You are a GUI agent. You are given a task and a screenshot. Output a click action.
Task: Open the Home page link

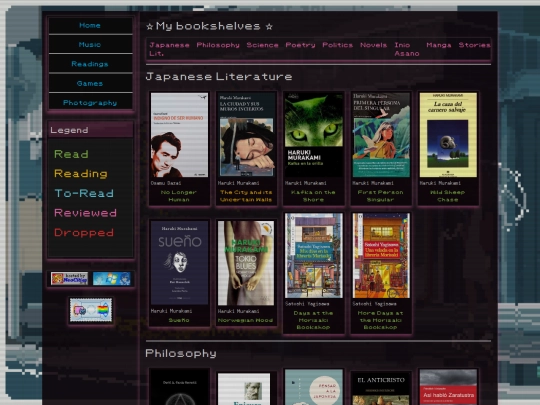coord(90,25)
